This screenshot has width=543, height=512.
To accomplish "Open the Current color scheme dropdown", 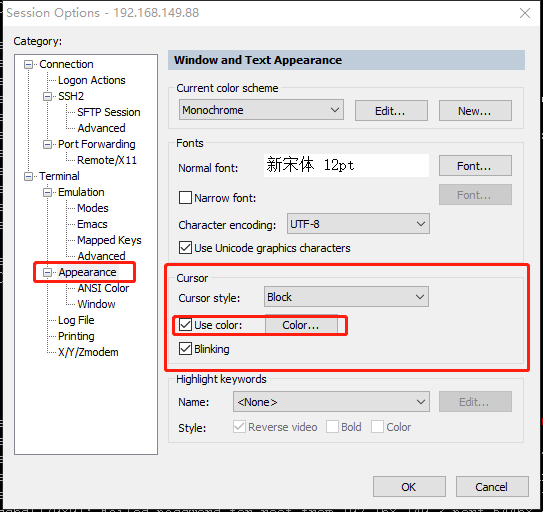I will coord(261,110).
